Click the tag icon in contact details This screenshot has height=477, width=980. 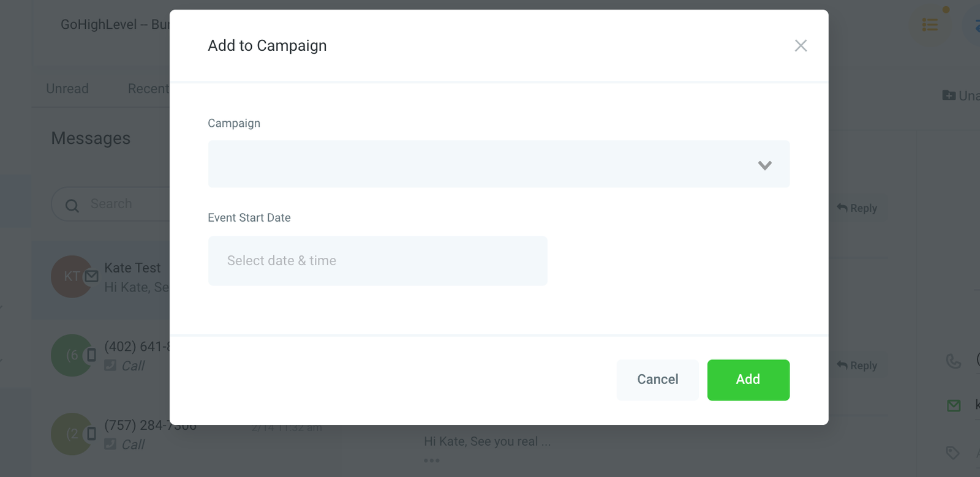pos(952,453)
